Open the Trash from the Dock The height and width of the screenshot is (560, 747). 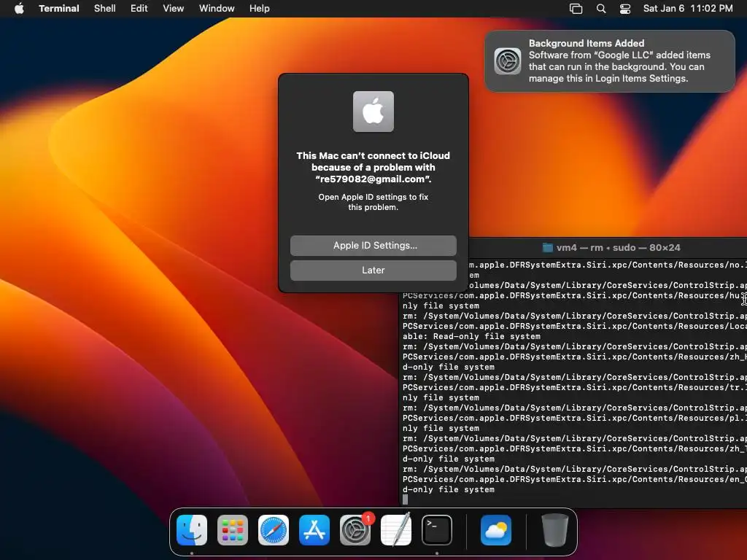pos(555,530)
